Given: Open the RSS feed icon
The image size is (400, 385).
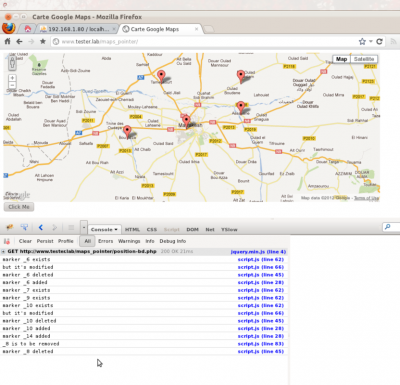Looking at the screenshot, I should (x=393, y=41).
